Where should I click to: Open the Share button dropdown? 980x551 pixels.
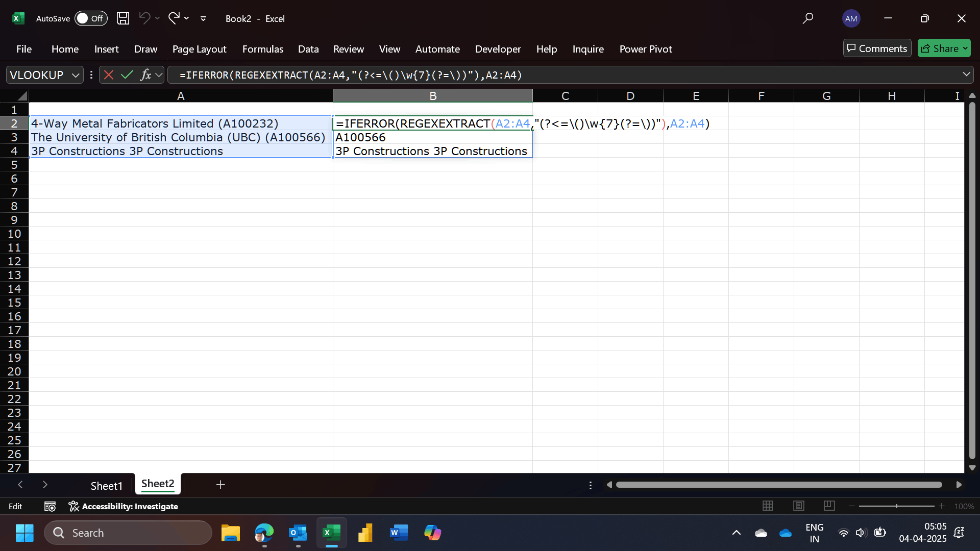pyautogui.click(x=965, y=48)
